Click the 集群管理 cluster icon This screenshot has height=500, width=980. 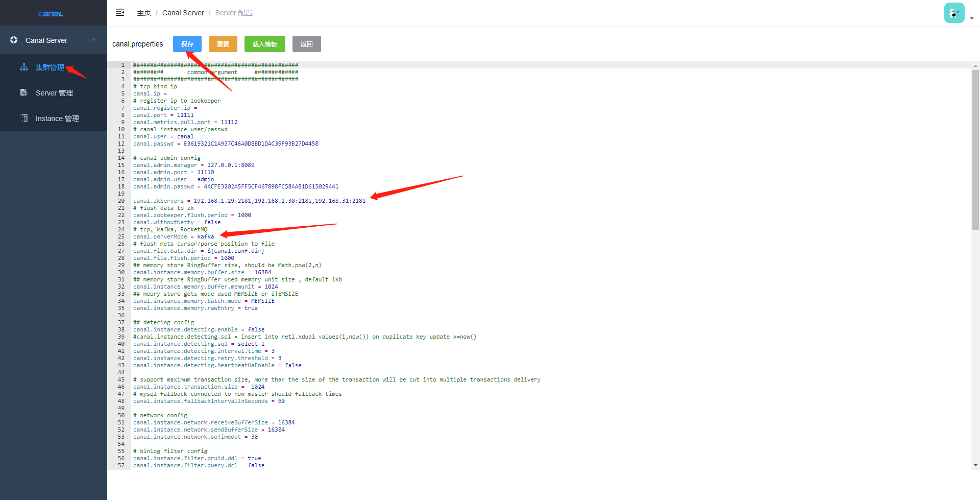tap(24, 67)
